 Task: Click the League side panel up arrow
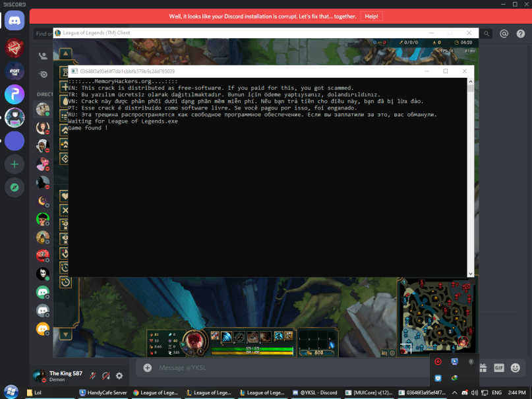click(65, 53)
